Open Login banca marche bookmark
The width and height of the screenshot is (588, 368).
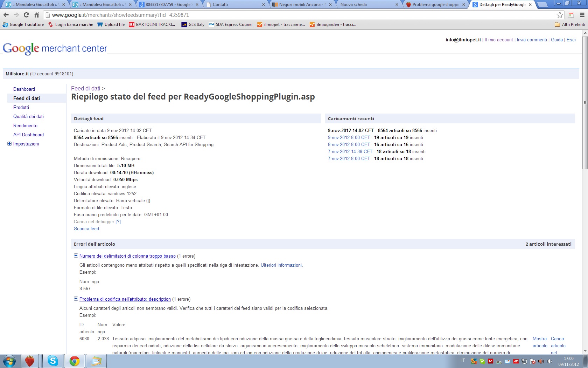pos(71,25)
